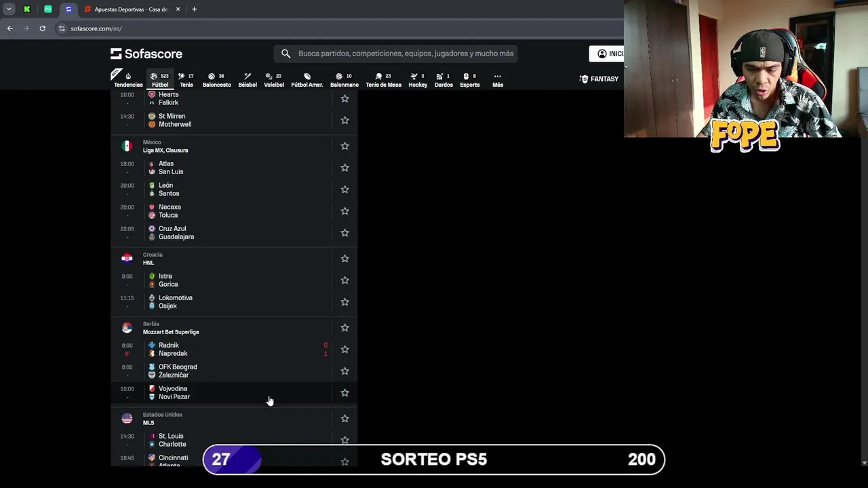
Task: Go back in the browser
Action: 9,28
